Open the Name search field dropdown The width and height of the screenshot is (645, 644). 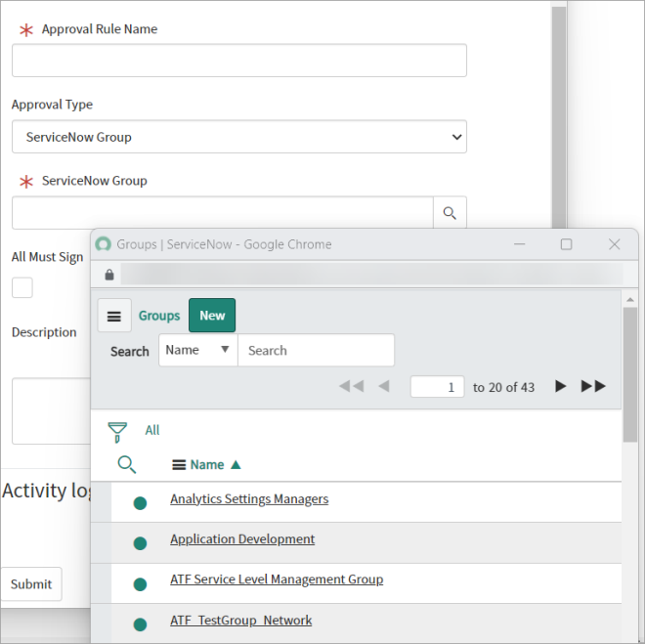coord(198,350)
